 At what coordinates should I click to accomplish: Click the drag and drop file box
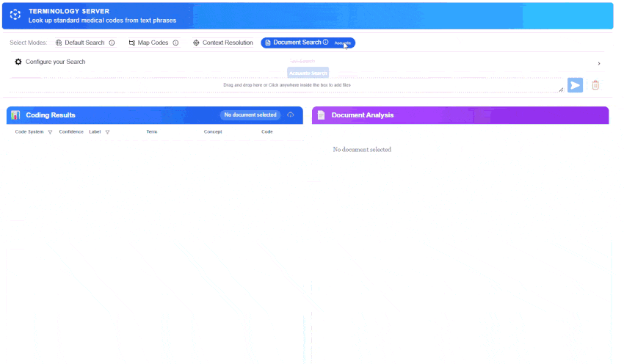point(286,86)
